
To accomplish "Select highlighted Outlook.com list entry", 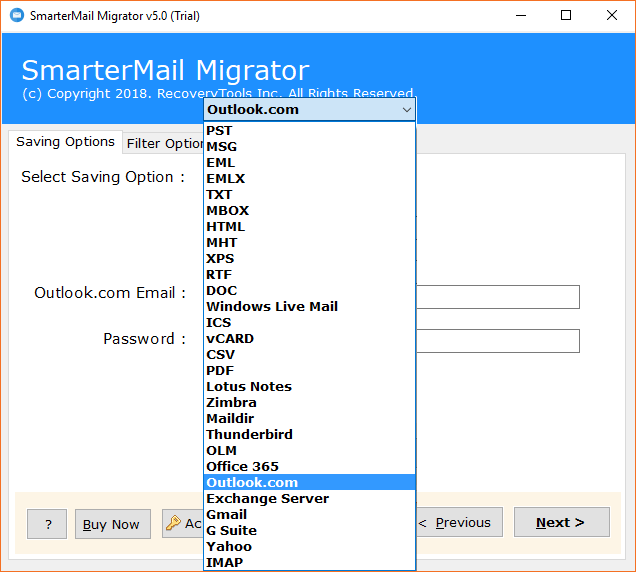I will pyautogui.click(x=309, y=482).
